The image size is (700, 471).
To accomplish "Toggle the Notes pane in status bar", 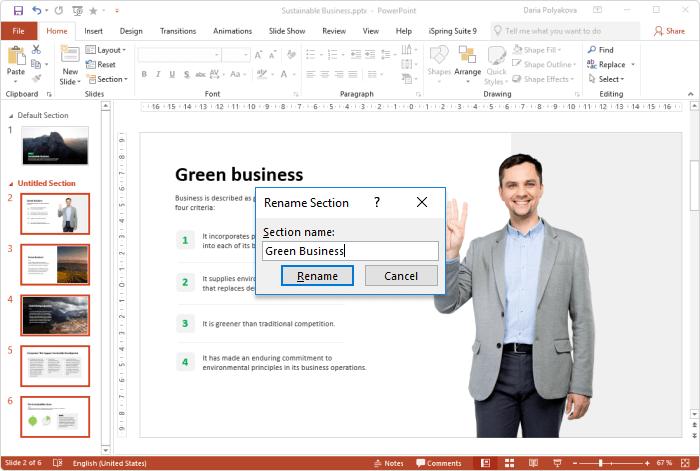I will tap(388, 463).
